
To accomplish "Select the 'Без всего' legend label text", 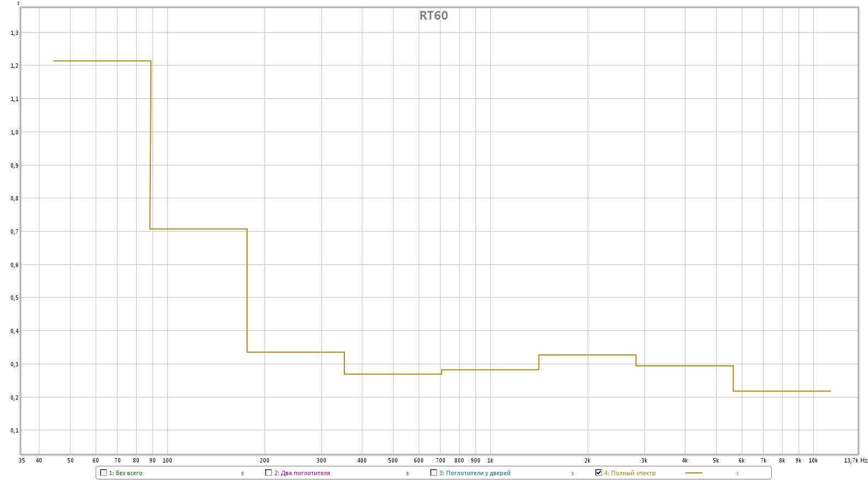I will coord(128,473).
